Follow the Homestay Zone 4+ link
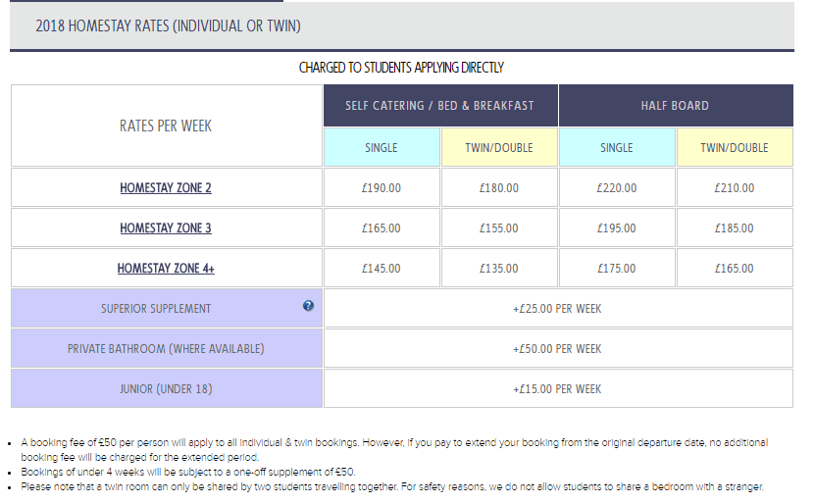This screenshot has height=504, width=815. (x=166, y=269)
